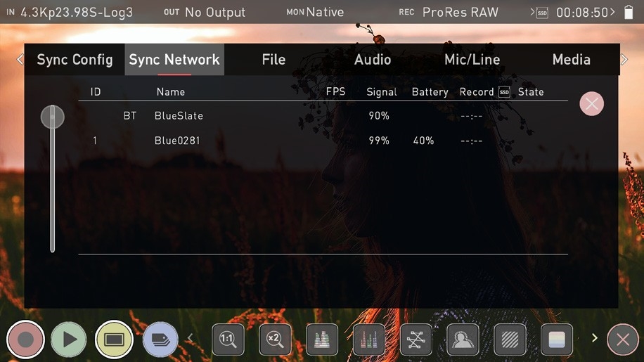Tap the yellow monitor mode button

coord(114,340)
